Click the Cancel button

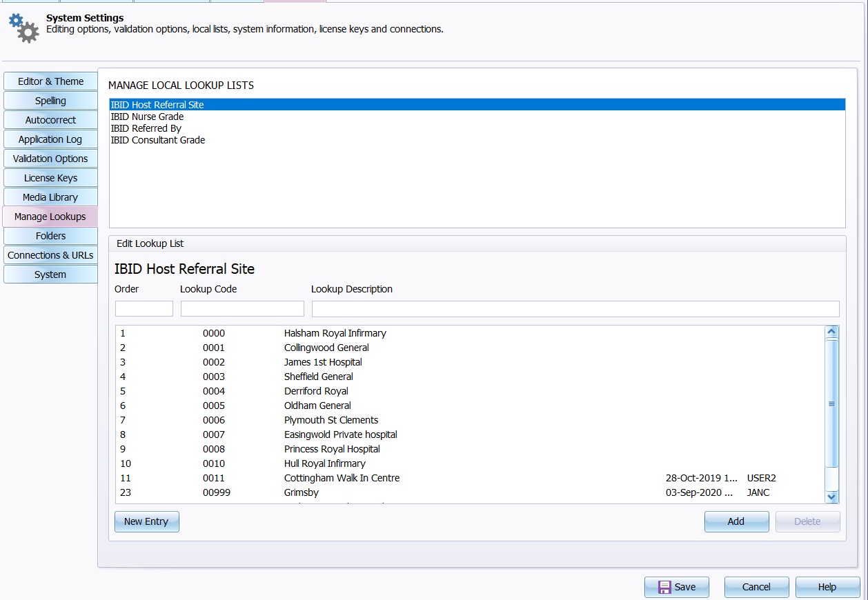click(x=756, y=587)
